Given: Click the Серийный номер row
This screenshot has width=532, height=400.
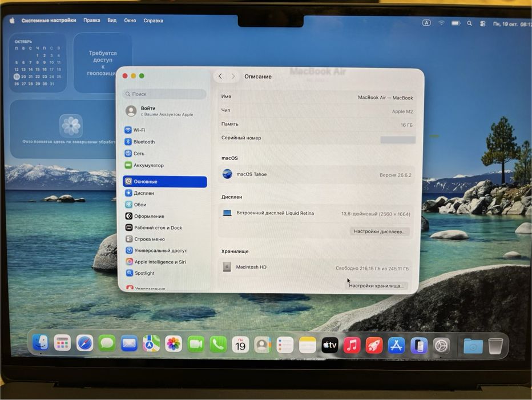Looking at the screenshot, I should [317, 138].
